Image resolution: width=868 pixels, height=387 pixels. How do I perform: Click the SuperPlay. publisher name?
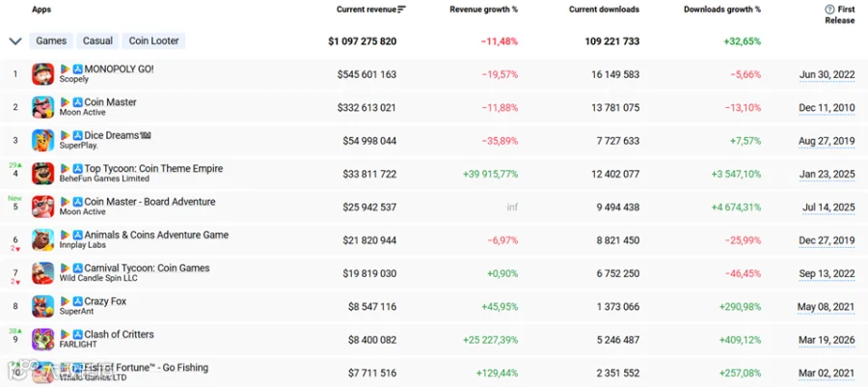point(79,146)
